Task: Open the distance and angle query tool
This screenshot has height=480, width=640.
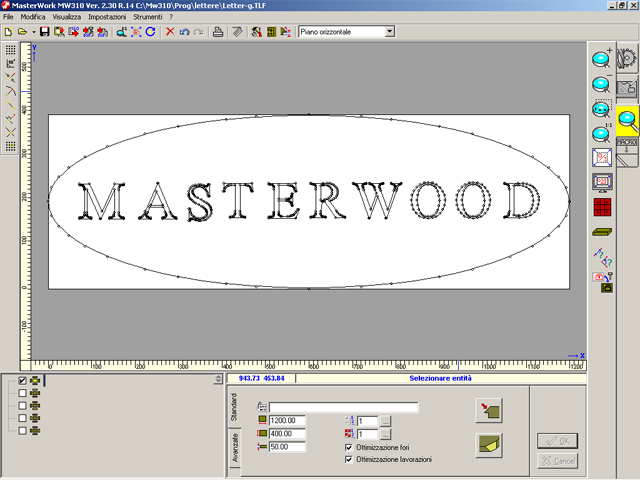Action: 602,257
